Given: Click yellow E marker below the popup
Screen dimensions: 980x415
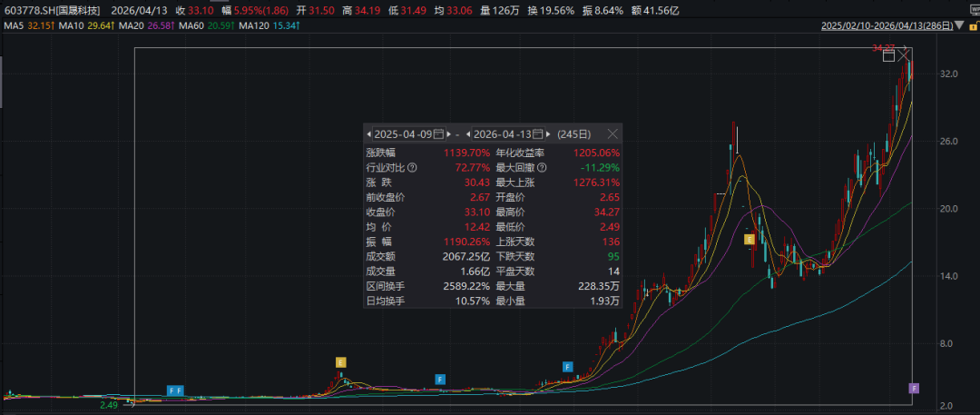Looking at the screenshot, I should [340, 362].
